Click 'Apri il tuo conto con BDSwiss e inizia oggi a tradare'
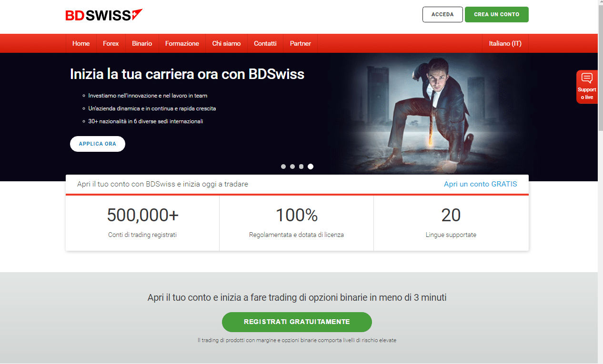Image resolution: width=603 pixels, height=364 pixels. click(x=162, y=184)
